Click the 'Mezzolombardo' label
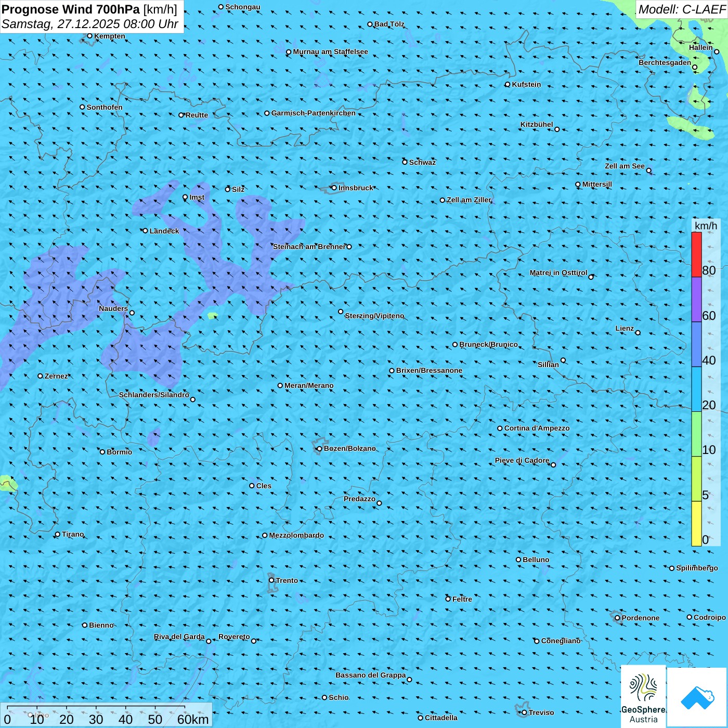Screen dimensions: 728x728 (x=296, y=535)
